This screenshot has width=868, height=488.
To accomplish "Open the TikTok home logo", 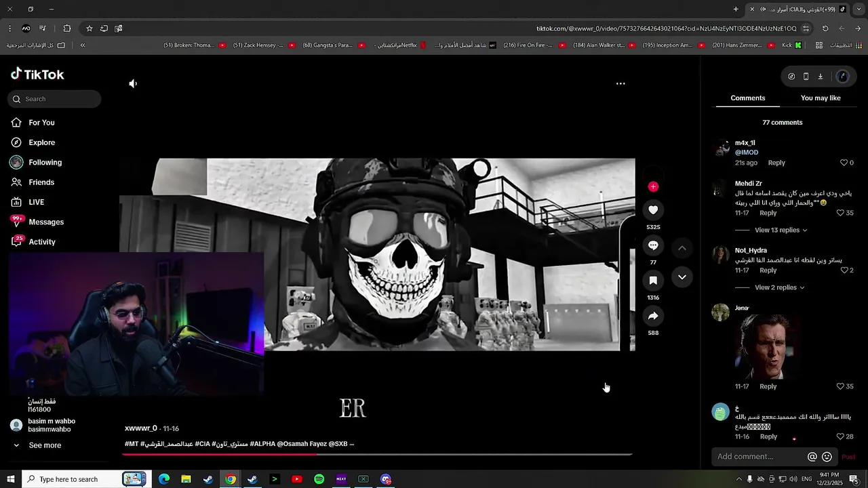I will pyautogui.click(x=37, y=74).
